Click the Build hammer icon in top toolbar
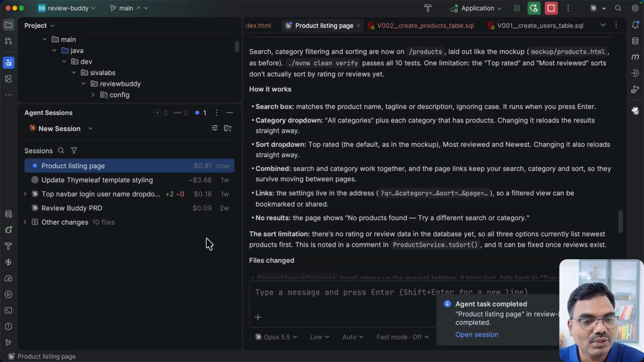This screenshot has width=644, height=362. [428, 8]
